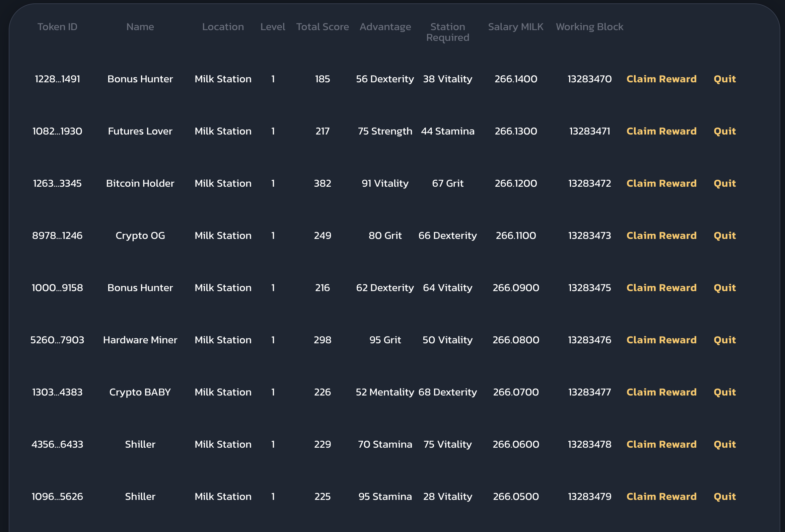The height and width of the screenshot is (532, 785).
Task: Quit the Crypto OG row
Action: pyautogui.click(x=724, y=235)
